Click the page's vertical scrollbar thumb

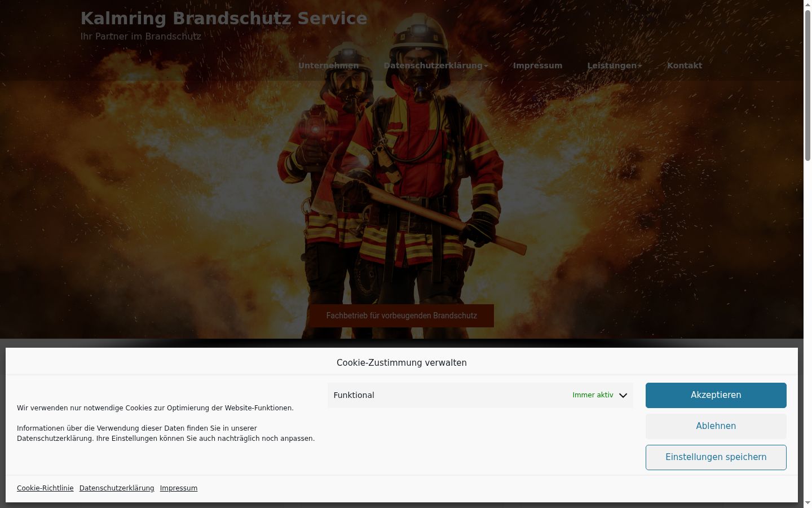(x=807, y=85)
